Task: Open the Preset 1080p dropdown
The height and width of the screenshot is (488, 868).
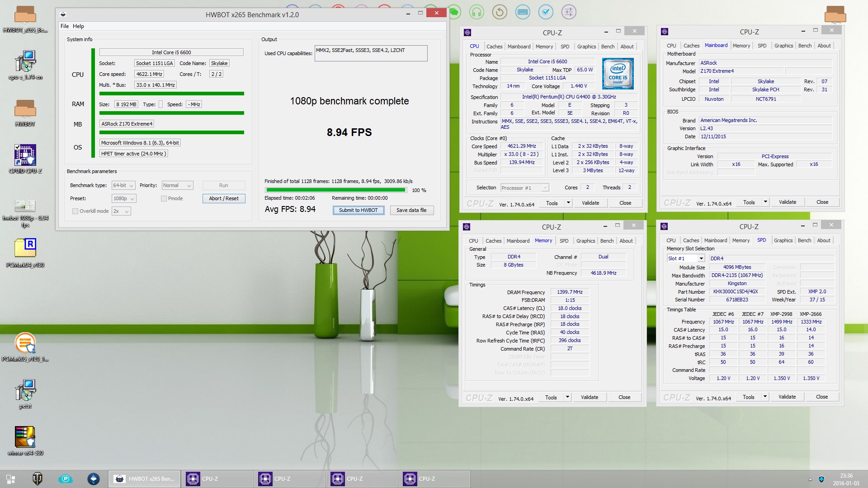Action: (124, 198)
